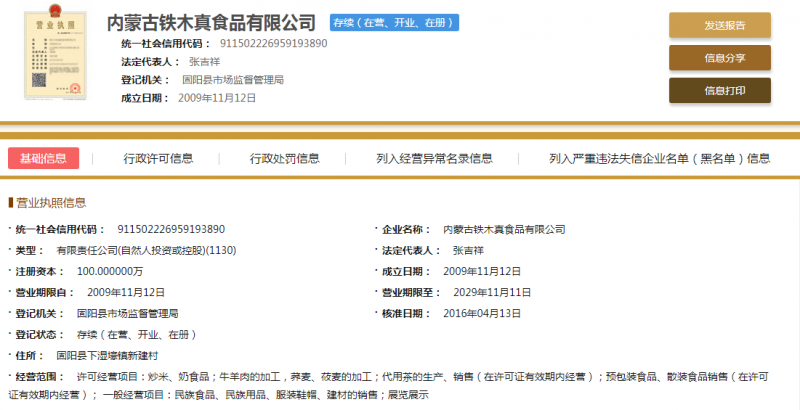800x410 pixels.
Task: Click the 登记状态 value 存续（在营、开业、在册）
Action: point(136,335)
